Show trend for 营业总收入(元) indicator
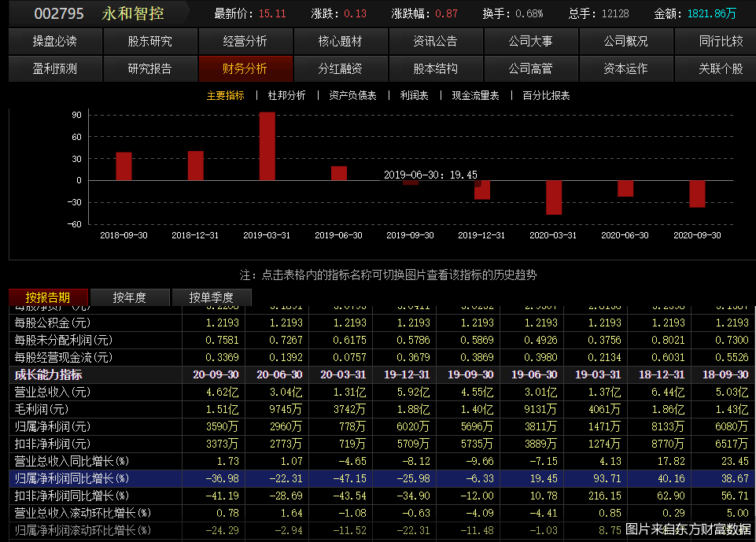Screen dimensions: 756x542 pos(53,392)
